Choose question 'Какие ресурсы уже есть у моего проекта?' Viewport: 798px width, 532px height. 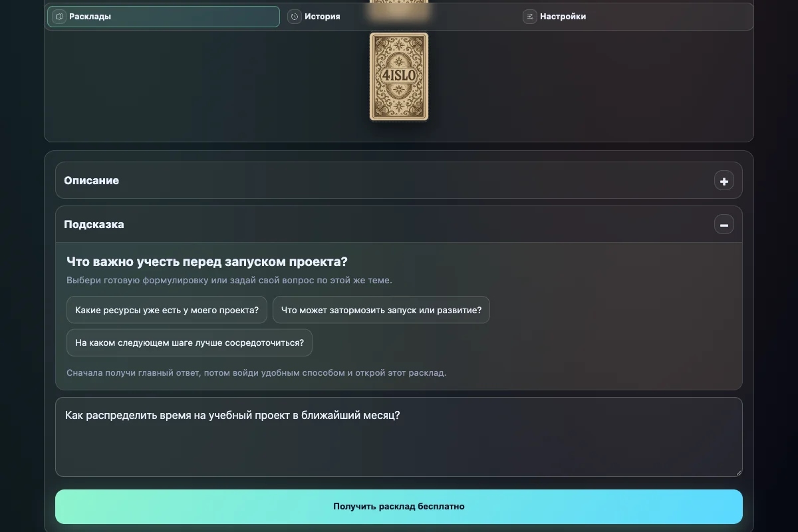pyautogui.click(x=167, y=310)
